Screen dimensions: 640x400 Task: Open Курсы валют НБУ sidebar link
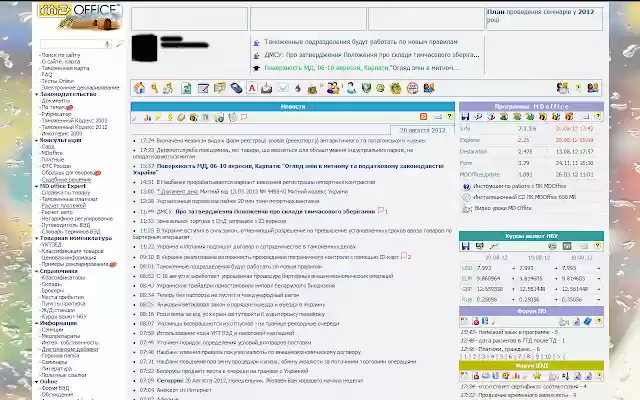click(x=64, y=317)
